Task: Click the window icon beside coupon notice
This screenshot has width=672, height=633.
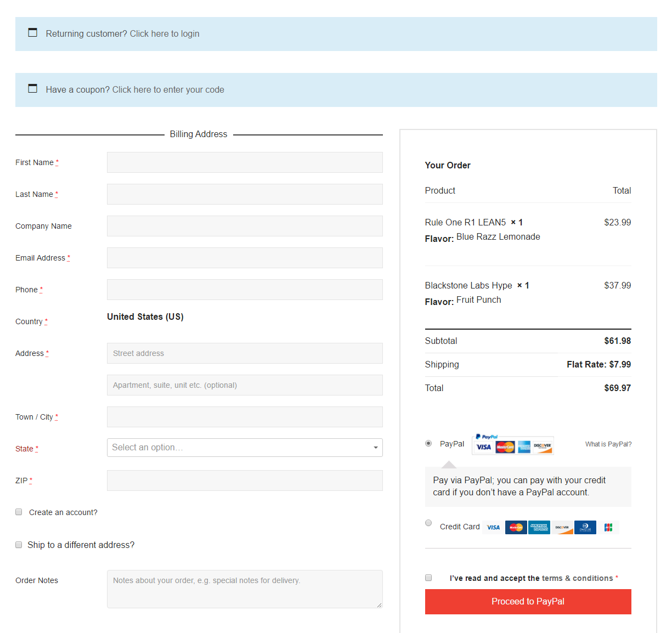Action: [x=33, y=89]
